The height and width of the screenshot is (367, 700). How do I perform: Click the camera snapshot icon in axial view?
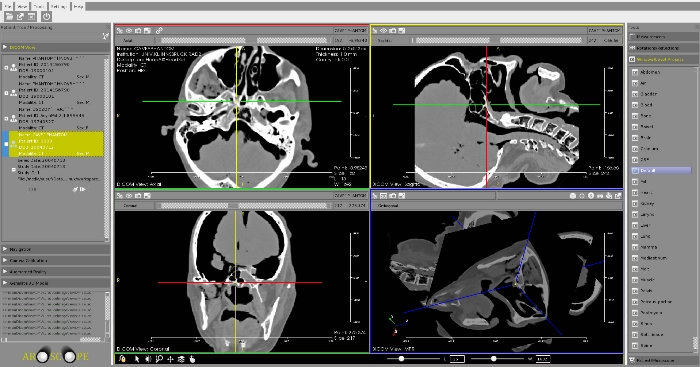pyautogui.click(x=138, y=30)
